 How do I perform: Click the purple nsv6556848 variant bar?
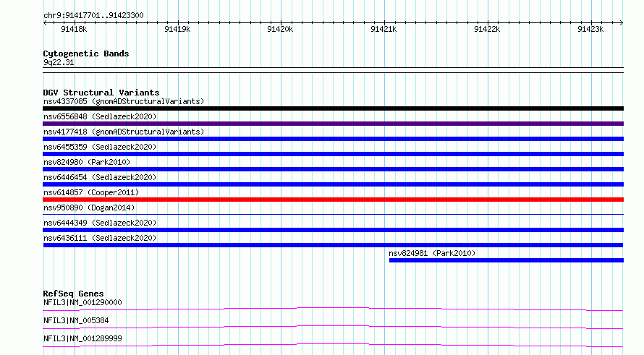coord(333,124)
